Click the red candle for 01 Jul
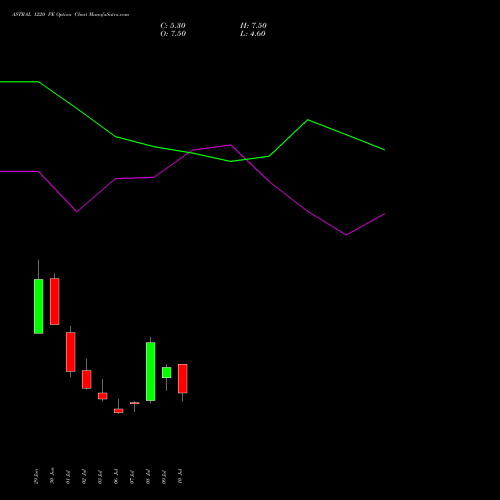Image resolution: width=500 pixels, height=500 pixels. [71, 352]
